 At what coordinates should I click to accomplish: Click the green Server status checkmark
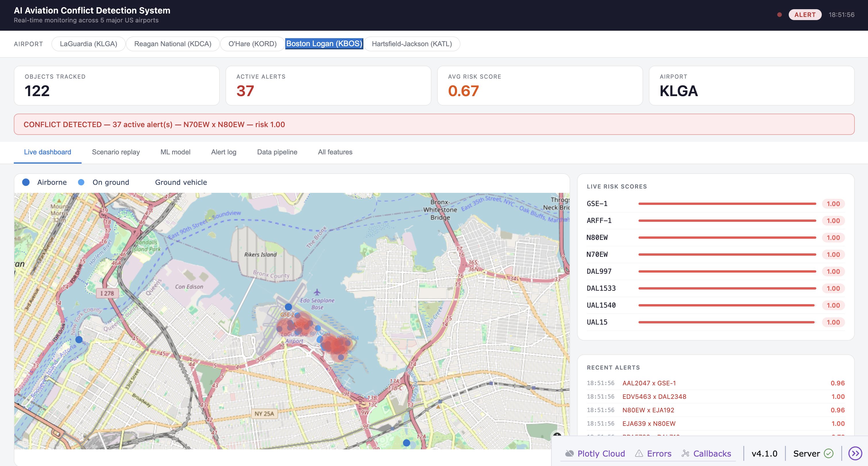(x=829, y=453)
